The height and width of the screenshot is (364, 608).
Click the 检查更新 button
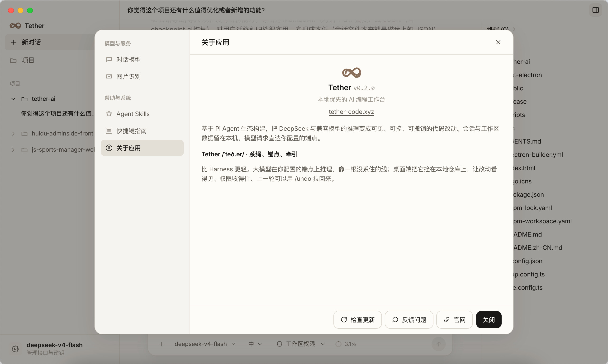click(357, 320)
